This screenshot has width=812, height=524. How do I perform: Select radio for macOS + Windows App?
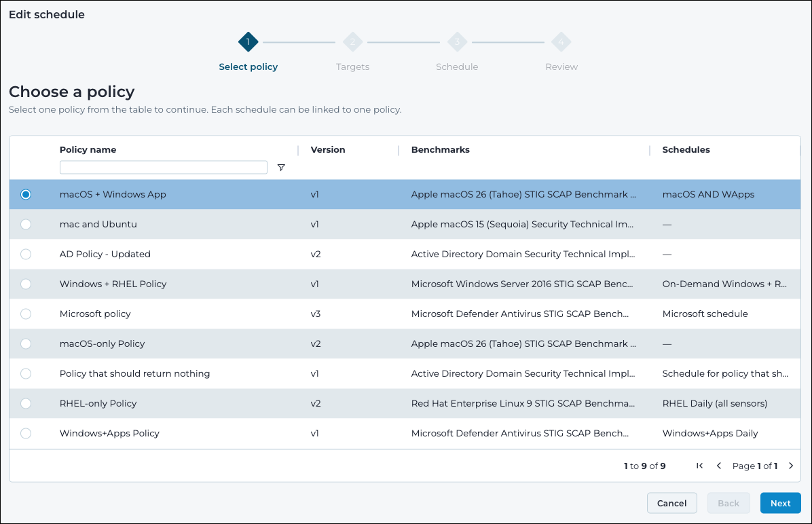[26, 194]
